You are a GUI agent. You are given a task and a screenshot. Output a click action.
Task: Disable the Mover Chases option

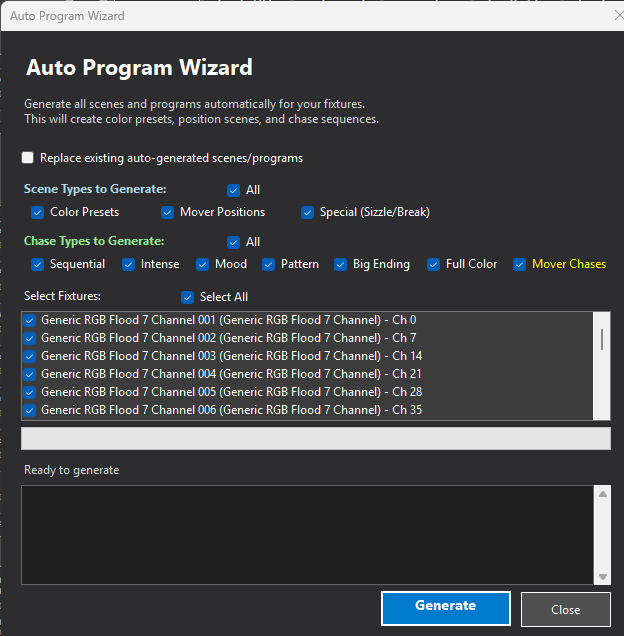[519, 265]
